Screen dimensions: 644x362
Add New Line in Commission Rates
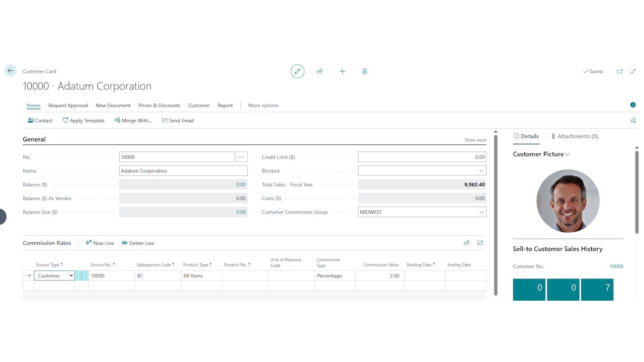tap(100, 243)
